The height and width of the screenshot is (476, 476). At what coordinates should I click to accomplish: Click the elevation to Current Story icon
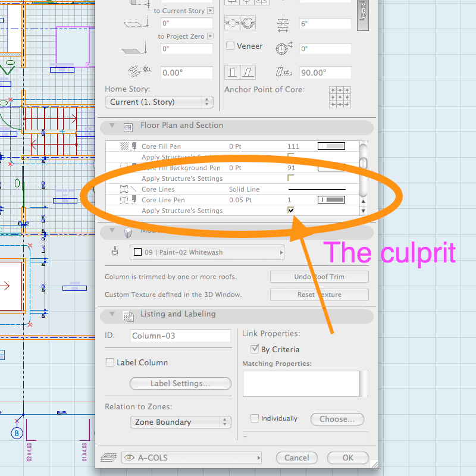(x=137, y=21)
